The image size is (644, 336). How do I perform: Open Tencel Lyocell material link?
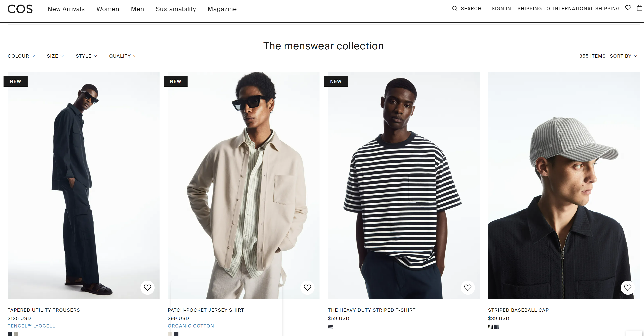[31, 326]
